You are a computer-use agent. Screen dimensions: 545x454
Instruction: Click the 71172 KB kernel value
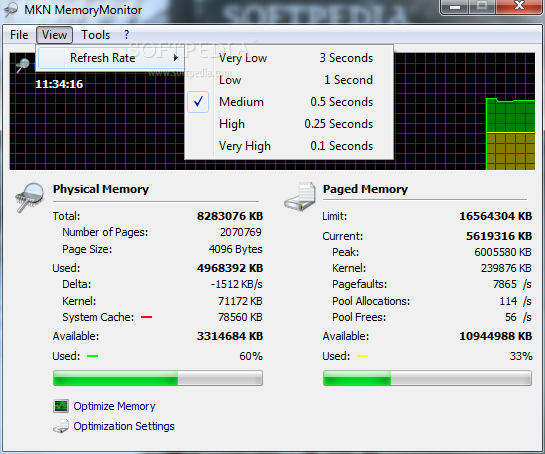240,301
